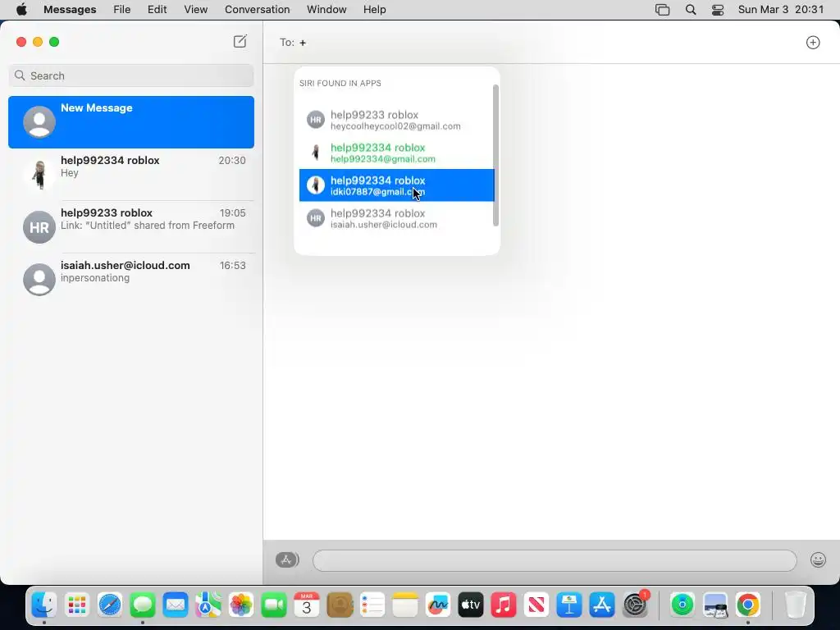Click the message text input field
The height and width of the screenshot is (630, 840).
555,560
